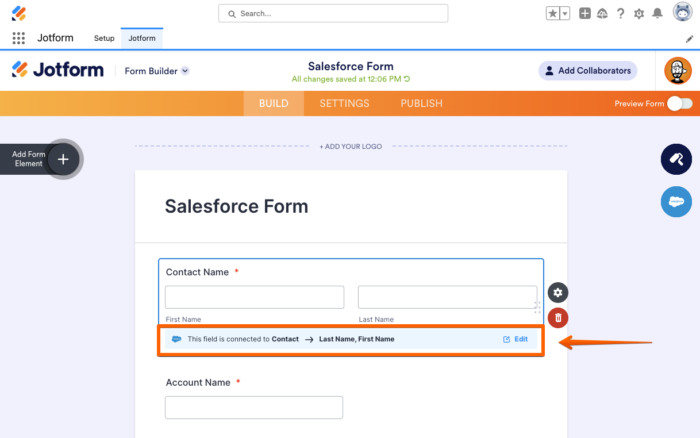Open the Form Designer paint roller
Image resolution: width=700 pixels, height=438 pixels.
(676, 159)
